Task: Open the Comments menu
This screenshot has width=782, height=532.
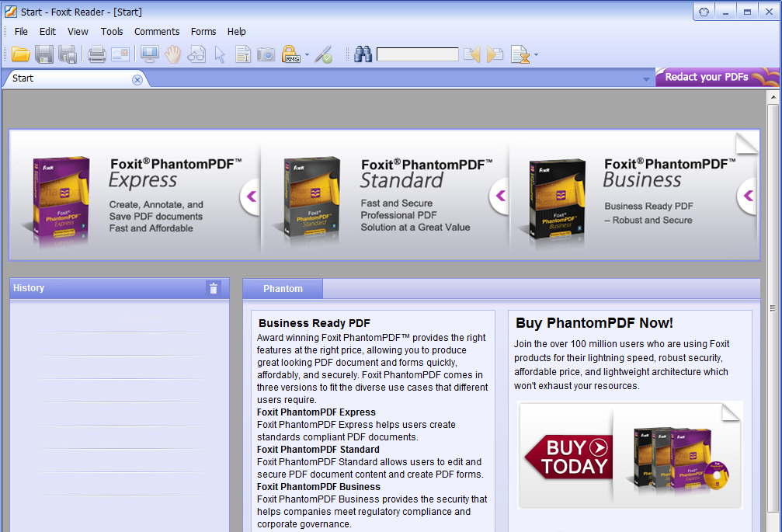Action: coord(157,31)
